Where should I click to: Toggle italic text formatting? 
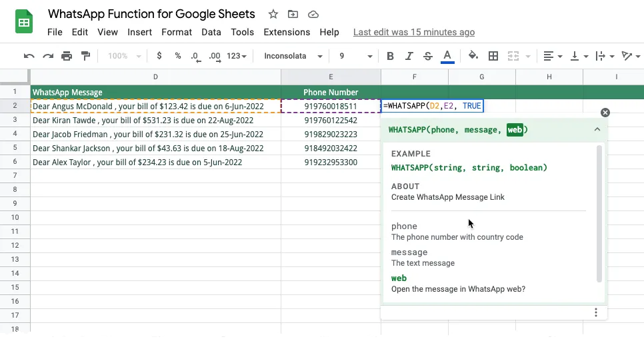tap(409, 56)
